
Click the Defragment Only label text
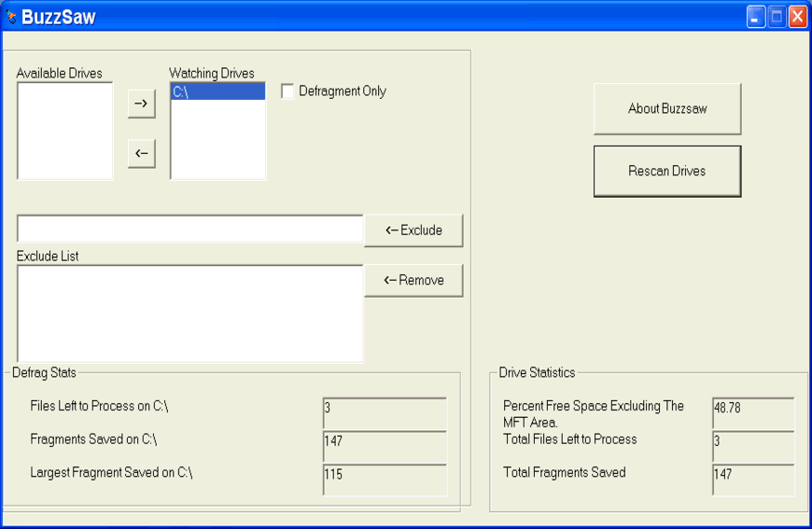tap(343, 91)
